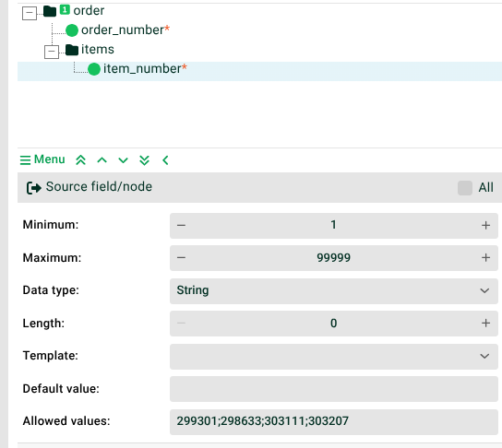502x448 pixels.
Task: Click the order folder icon
Action: tap(50, 11)
